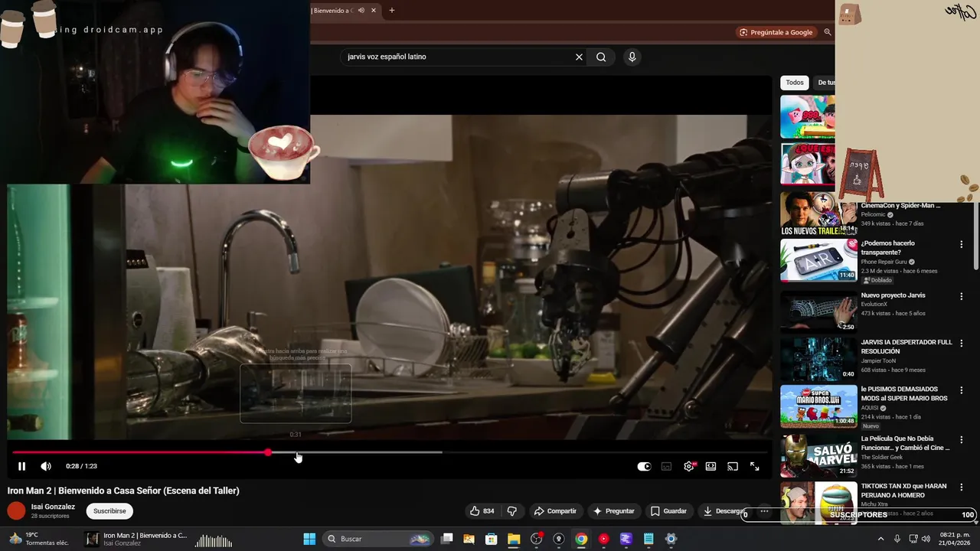Click the time display 0:28 / 1:23
Image resolution: width=980 pixels, height=551 pixels.
[x=81, y=466]
